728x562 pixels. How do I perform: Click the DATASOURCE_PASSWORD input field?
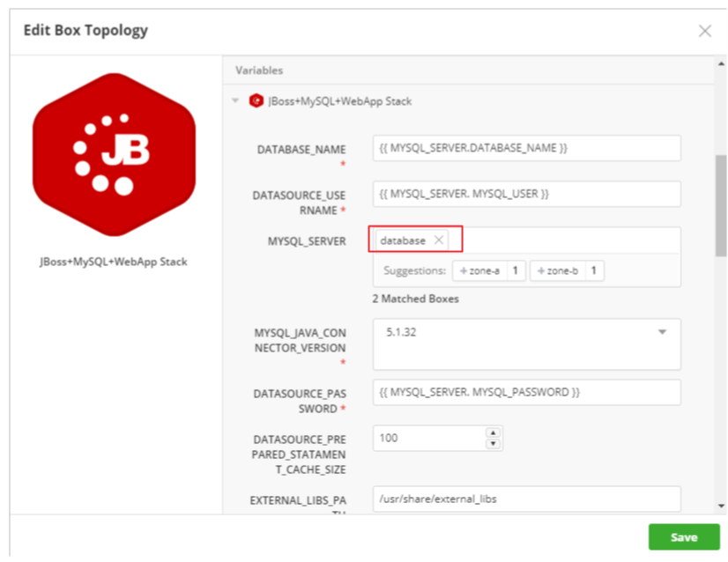[527, 392]
